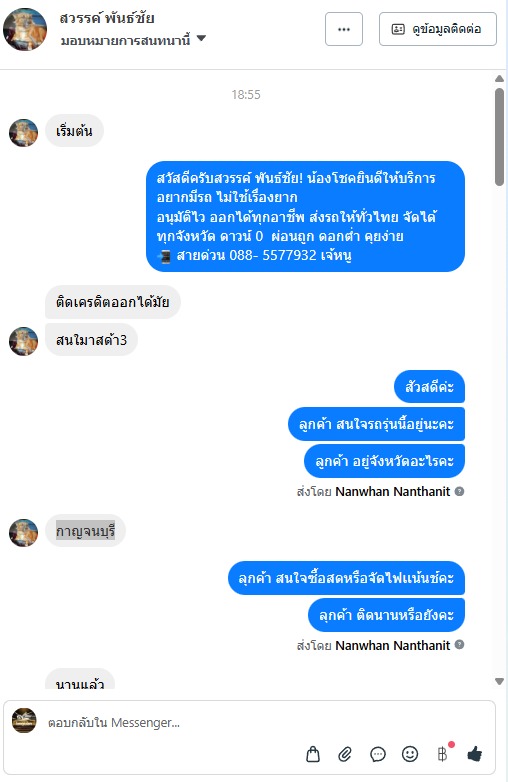
Task: Click the ดูข้อมูลติดต่อ button
Action: [x=438, y=29]
